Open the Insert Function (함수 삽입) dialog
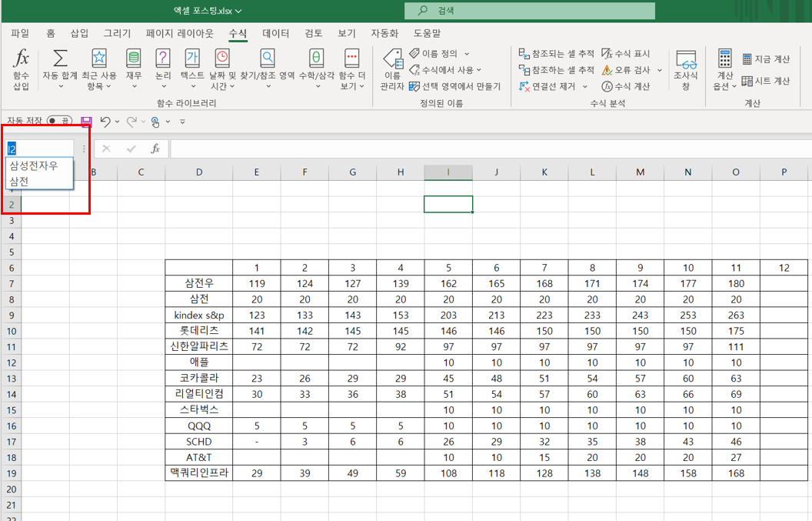This screenshot has width=812, height=521. pos(21,69)
